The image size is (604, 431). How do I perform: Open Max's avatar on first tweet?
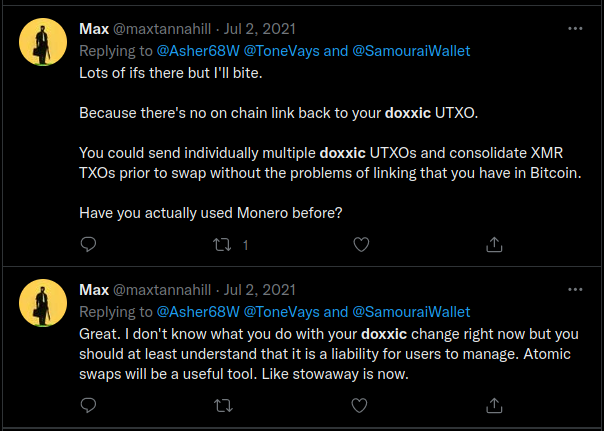click(x=43, y=42)
